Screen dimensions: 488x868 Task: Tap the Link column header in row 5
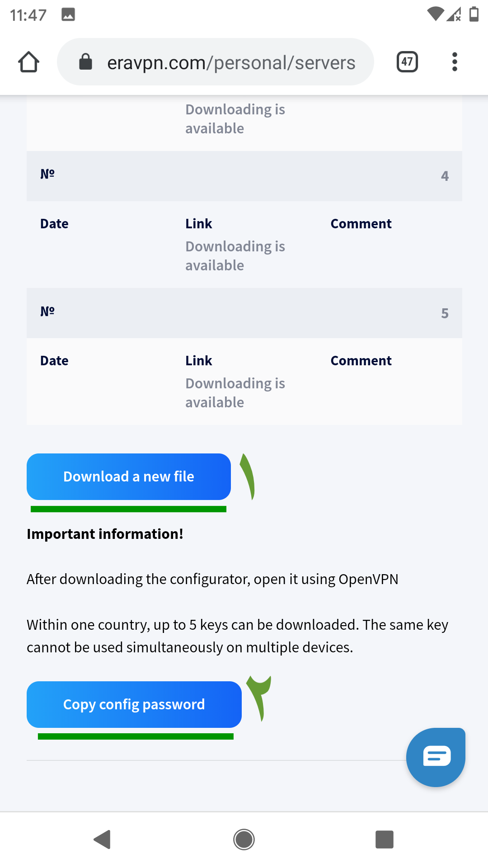click(198, 361)
